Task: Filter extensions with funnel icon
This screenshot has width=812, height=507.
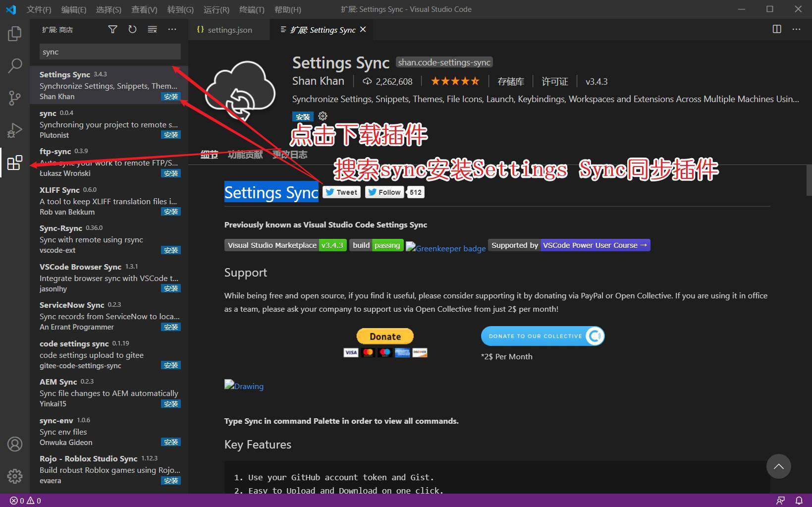Action: 113,30
